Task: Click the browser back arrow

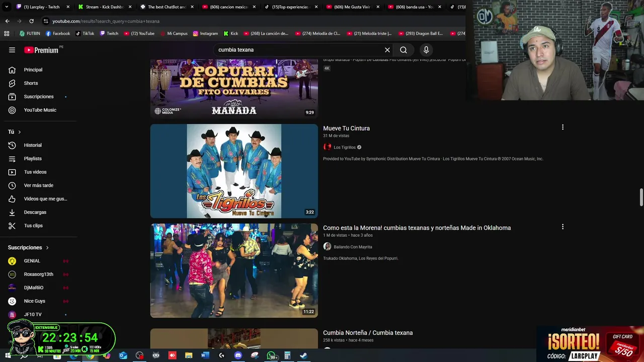Action: [7, 21]
